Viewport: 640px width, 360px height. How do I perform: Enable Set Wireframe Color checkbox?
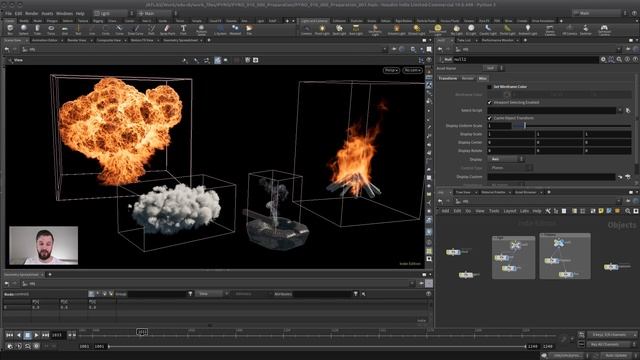tap(489, 87)
